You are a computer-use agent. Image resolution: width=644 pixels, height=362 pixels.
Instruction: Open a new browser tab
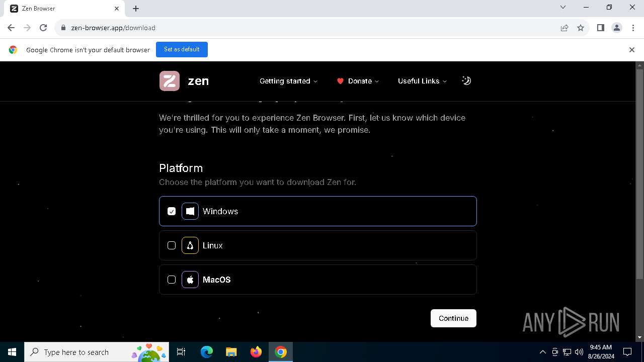pyautogui.click(x=136, y=9)
